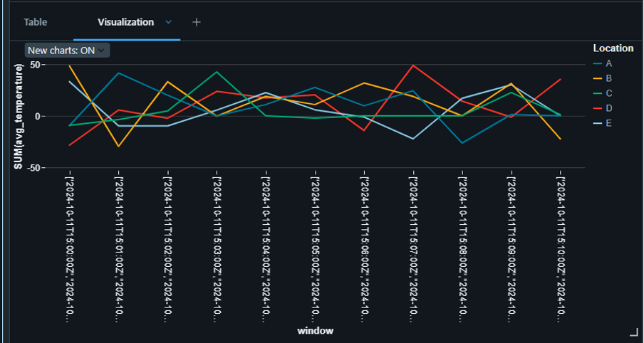644x343 pixels.
Task: Click x-axis label for 15:06:00Z window
Action: pyautogui.click(x=364, y=250)
